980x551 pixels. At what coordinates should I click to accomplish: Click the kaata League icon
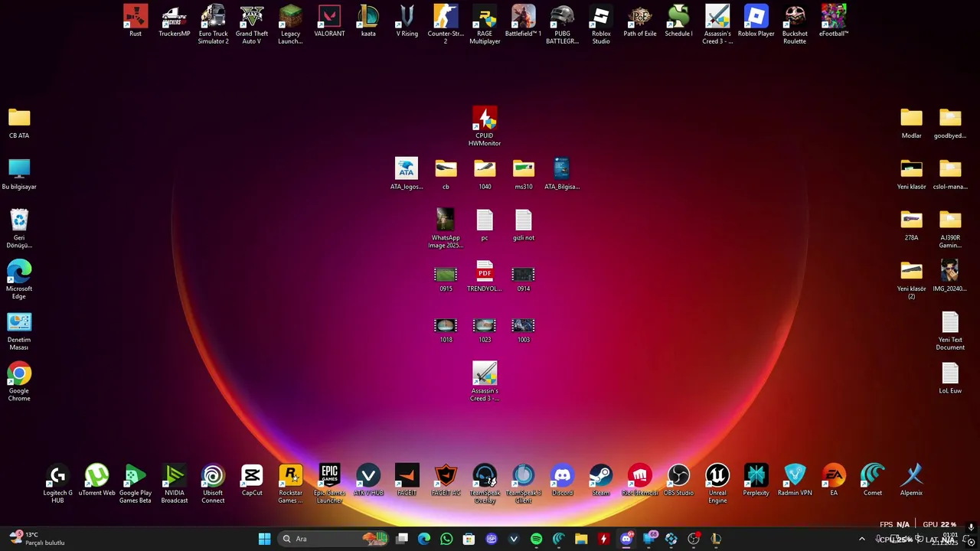click(x=368, y=21)
